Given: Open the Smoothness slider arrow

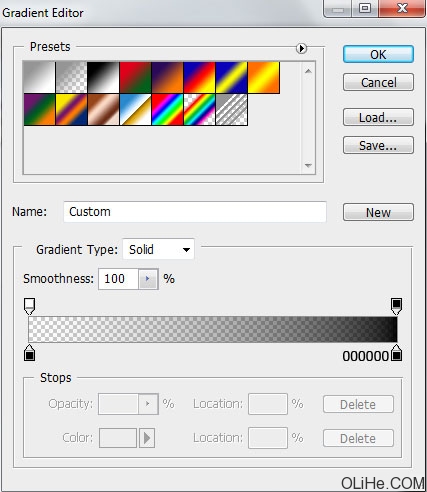Looking at the screenshot, I should click(x=148, y=279).
